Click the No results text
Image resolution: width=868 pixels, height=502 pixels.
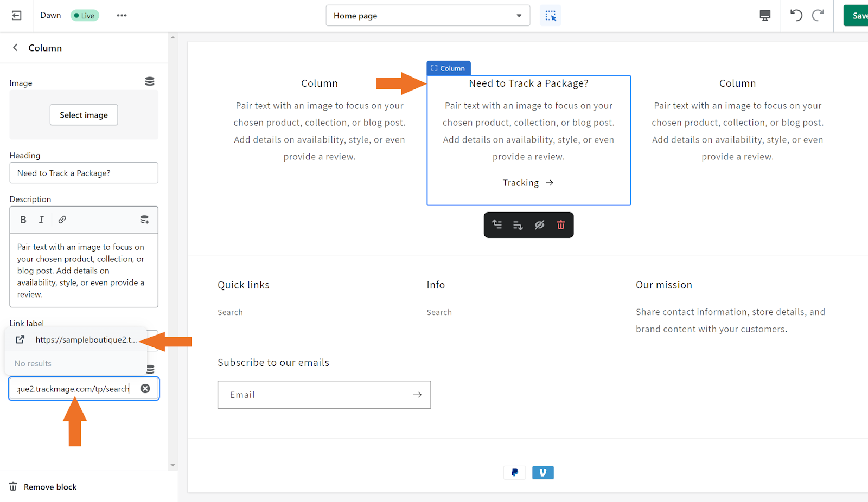point(33,363)
